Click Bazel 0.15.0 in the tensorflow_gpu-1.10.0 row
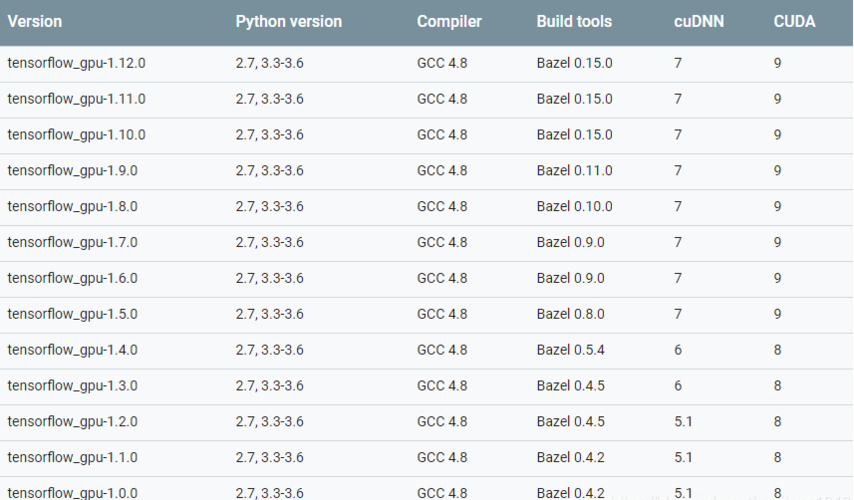This screenshot has width=854, height=500. click(574, 135)
